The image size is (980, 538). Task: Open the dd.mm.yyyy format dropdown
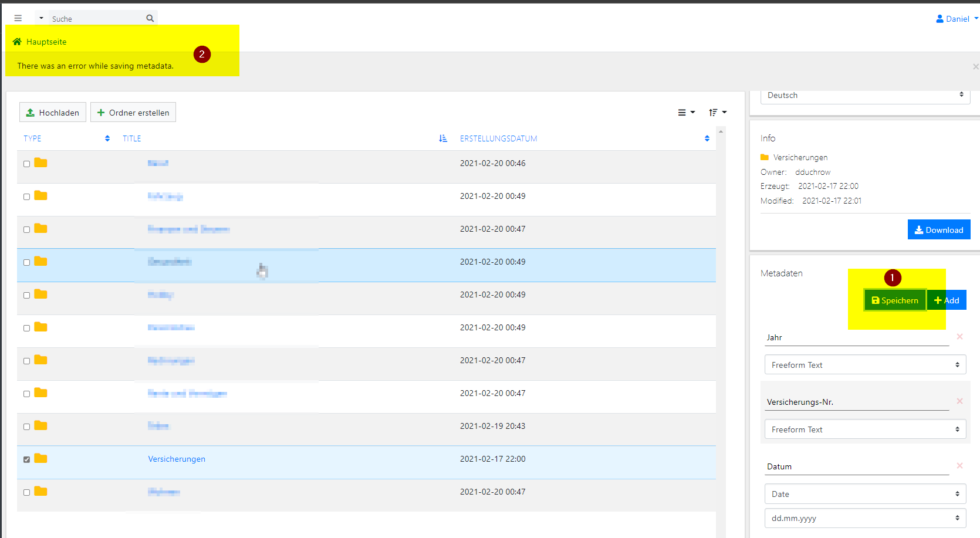click(x=865, y=518)
